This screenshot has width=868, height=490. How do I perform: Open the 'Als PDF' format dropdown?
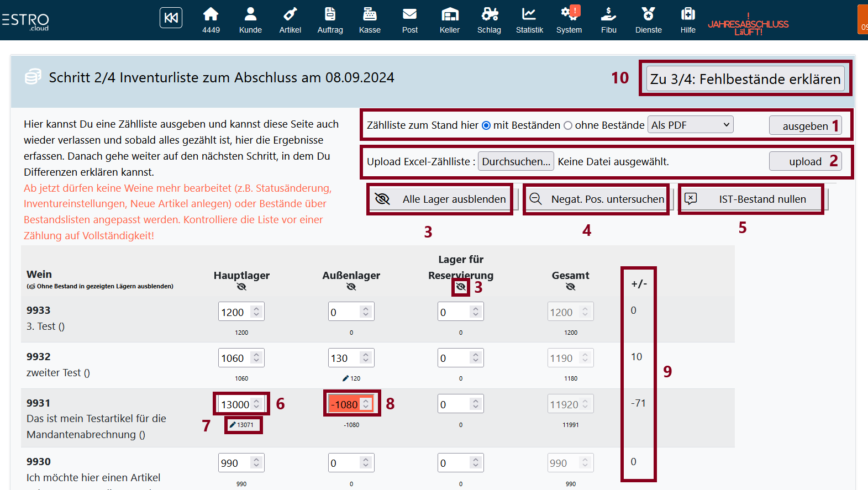coord(690,125)
